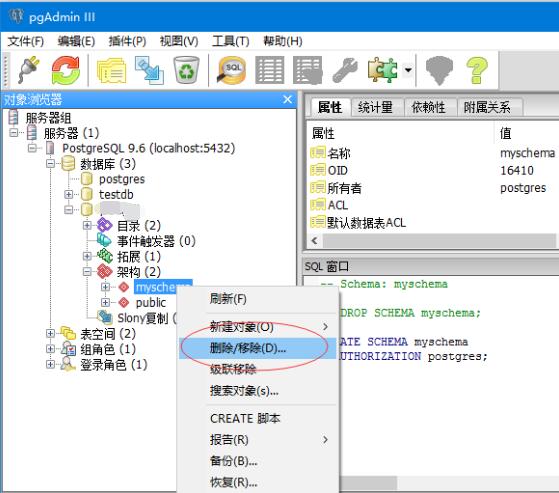
Task: Expand the 组角色 (1) node
Action: 50,349
